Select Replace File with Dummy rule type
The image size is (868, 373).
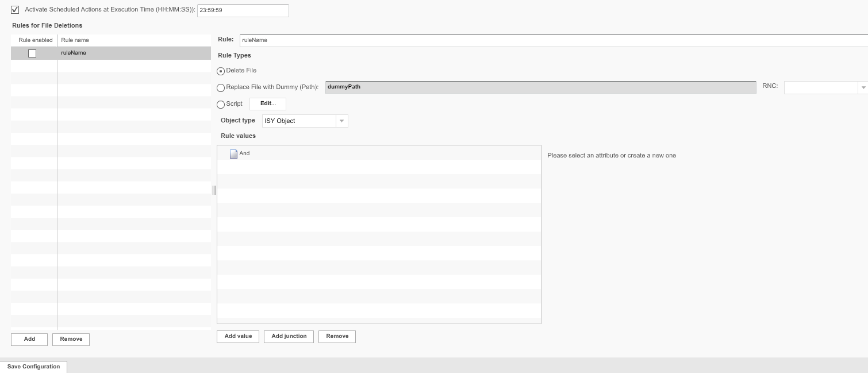(221, 88)
